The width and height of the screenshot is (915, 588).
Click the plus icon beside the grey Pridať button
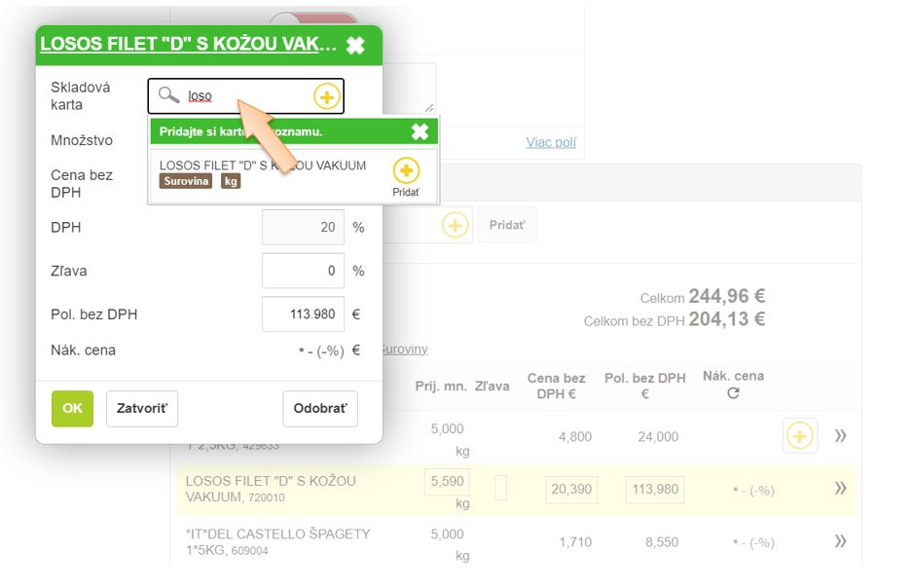(455, 225)
